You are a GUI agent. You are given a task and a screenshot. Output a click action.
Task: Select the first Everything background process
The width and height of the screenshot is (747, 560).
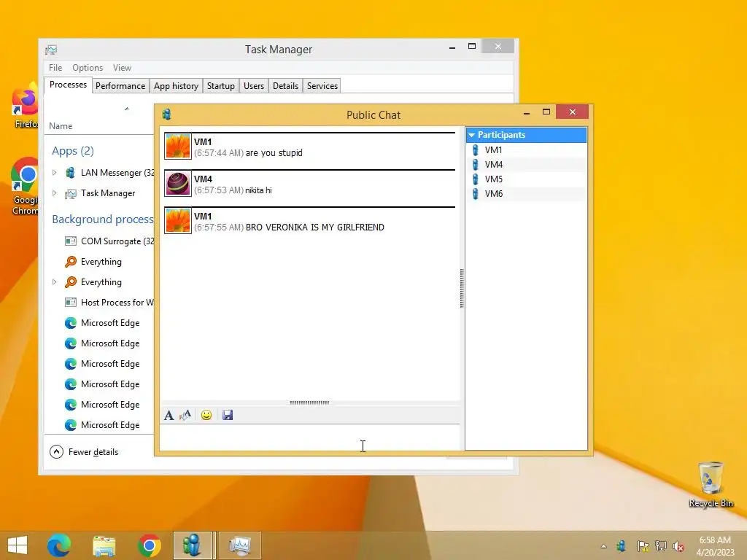point(99,262)
